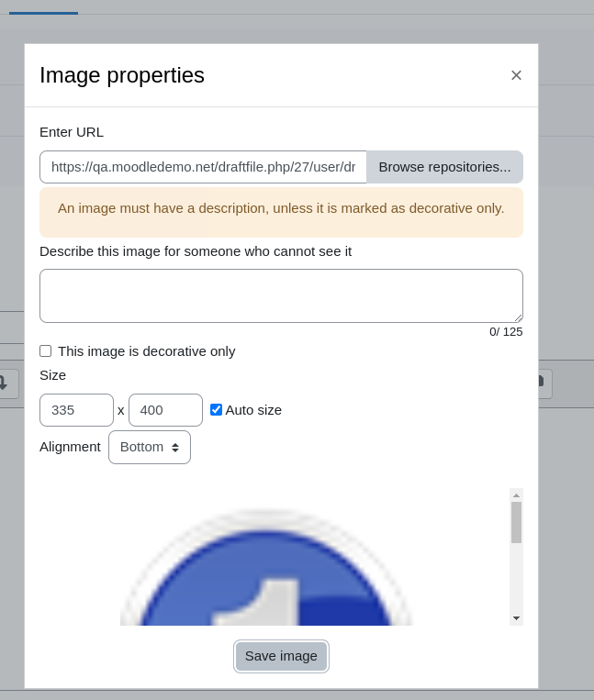
Task: Click the 'This image is decorative only' label
Action: point(147,351)
